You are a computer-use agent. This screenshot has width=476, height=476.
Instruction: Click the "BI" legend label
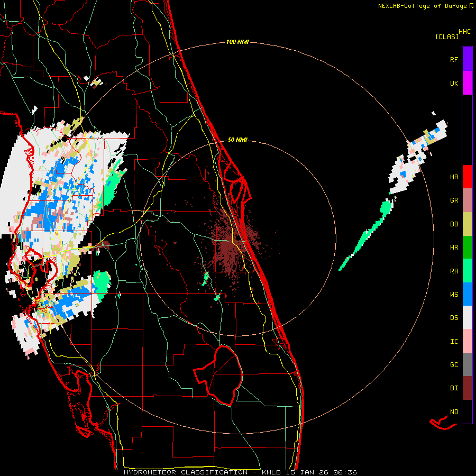click(x=454, y=388)
